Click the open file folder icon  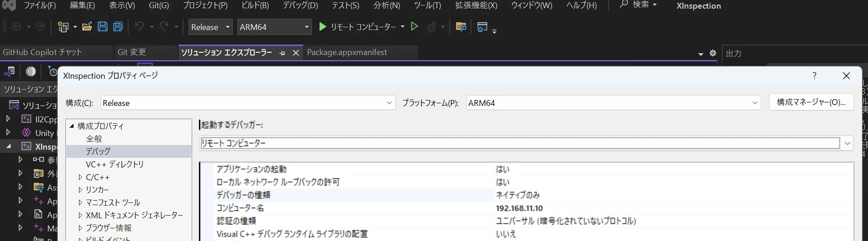click(87, 27)
